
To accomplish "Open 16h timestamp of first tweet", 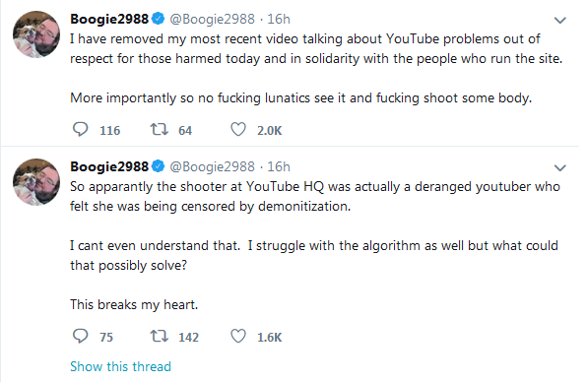I will [x=279, y=19].
